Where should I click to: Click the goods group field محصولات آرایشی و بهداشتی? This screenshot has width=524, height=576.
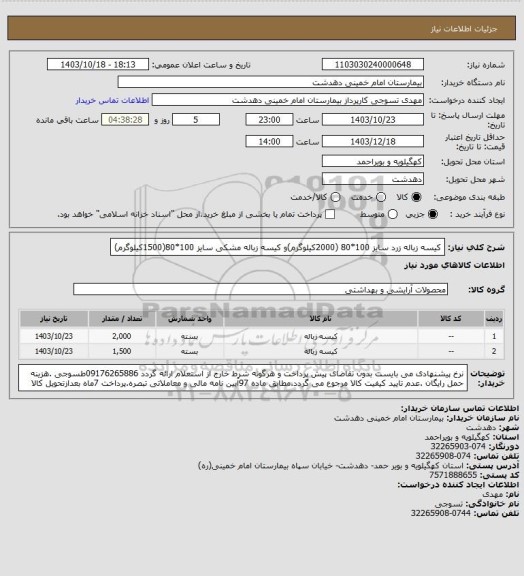[260, 289]
